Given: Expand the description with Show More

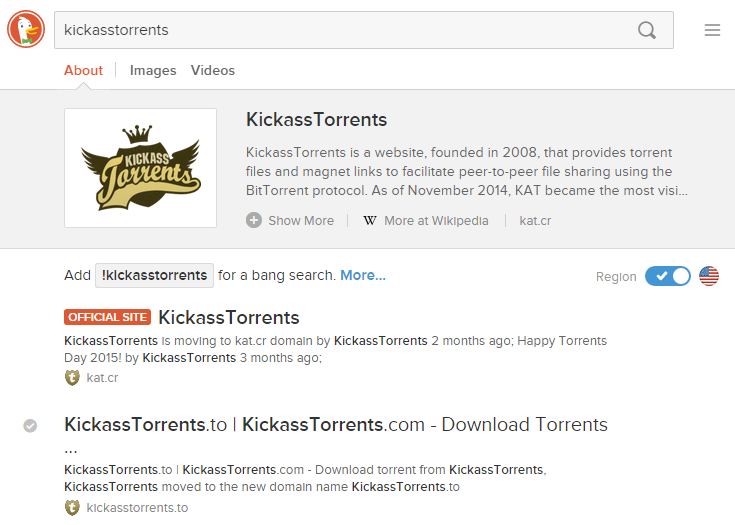Looking at the screenshot, I should coord(301,221).
